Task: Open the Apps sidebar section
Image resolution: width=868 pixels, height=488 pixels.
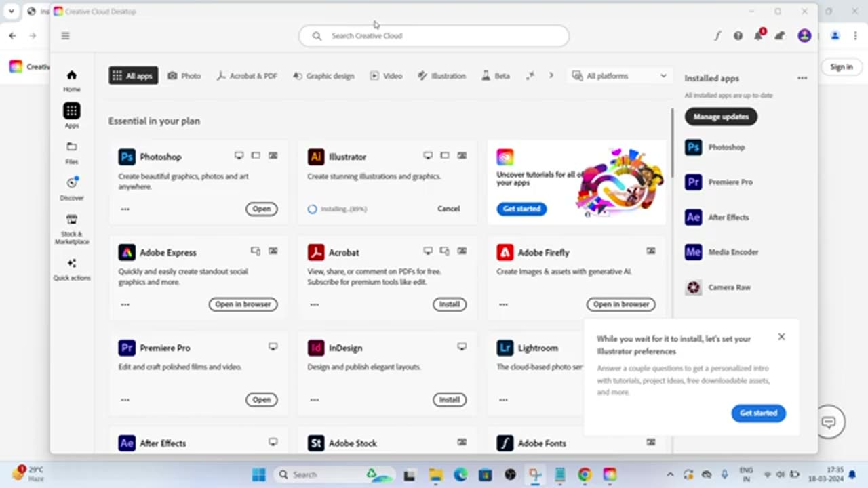Action: click(x=72, y=115)
